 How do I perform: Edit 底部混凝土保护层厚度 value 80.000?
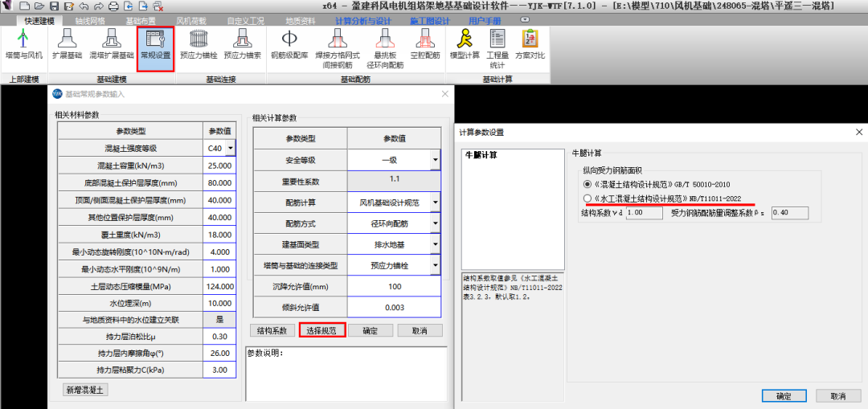coord(219,182)
